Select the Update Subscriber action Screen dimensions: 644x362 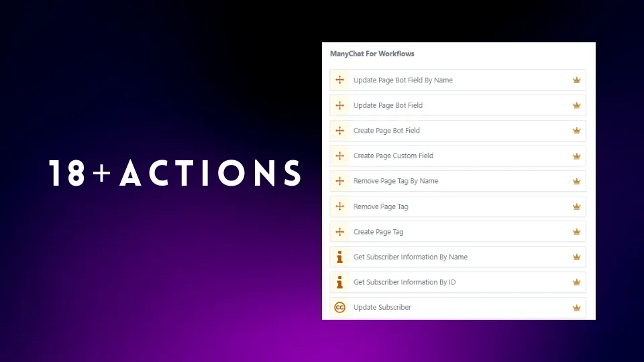(458, 308)
